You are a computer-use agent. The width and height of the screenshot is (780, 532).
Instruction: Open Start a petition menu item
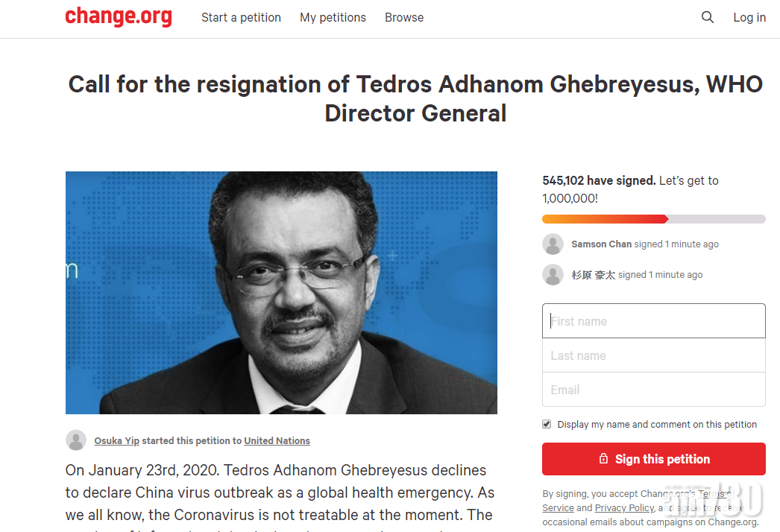point(241,18)
